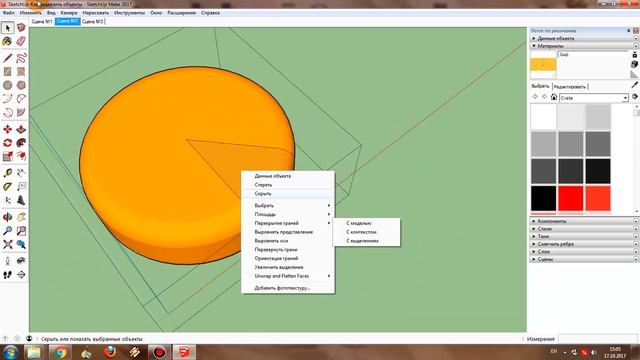Screen dimensions: 640x360
Task: Choose Стереть in the context menu
Action: pos(288,185)
